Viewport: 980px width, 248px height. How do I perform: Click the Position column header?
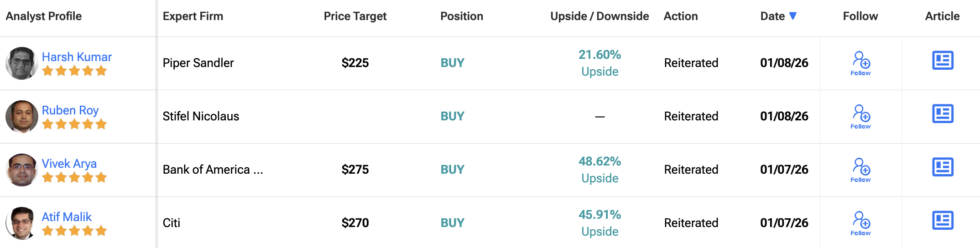[x=461, y=16]
